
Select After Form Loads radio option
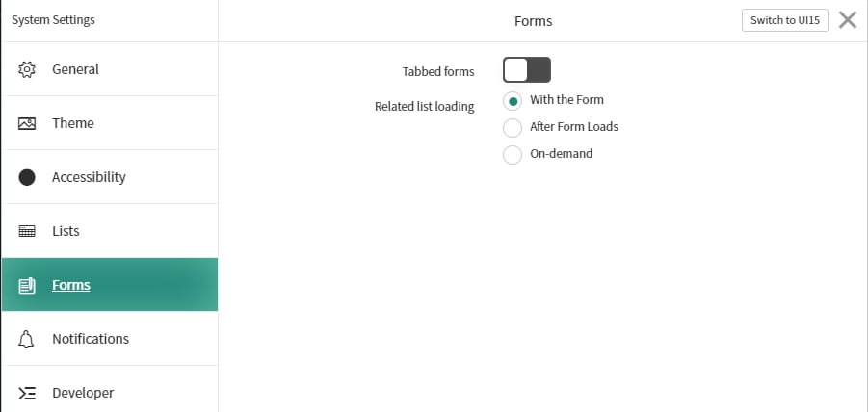(x=513, y=128)
